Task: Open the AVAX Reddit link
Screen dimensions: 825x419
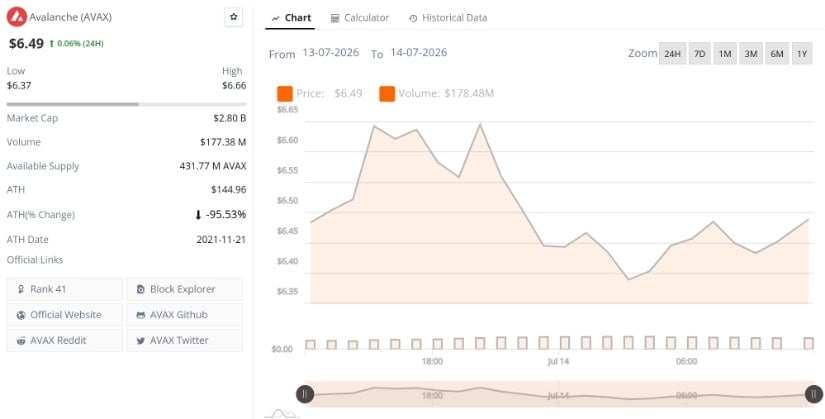Action: (x=65, y=340)
